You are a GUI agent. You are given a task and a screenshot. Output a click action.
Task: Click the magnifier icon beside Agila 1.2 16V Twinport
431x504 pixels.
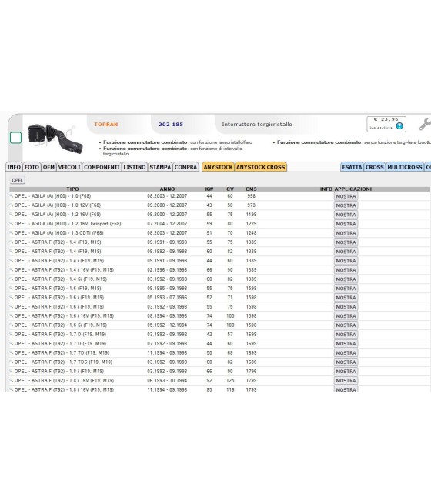[x=12, y=224]
